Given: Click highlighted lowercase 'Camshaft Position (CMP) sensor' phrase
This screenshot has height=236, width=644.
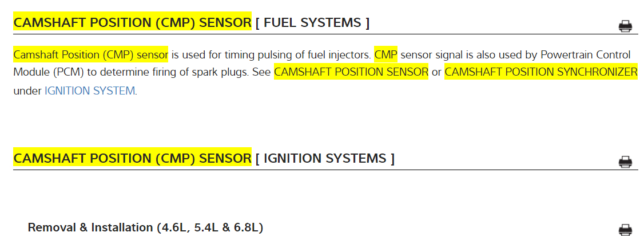Looking at the screenshot, I should pos(90,54).
